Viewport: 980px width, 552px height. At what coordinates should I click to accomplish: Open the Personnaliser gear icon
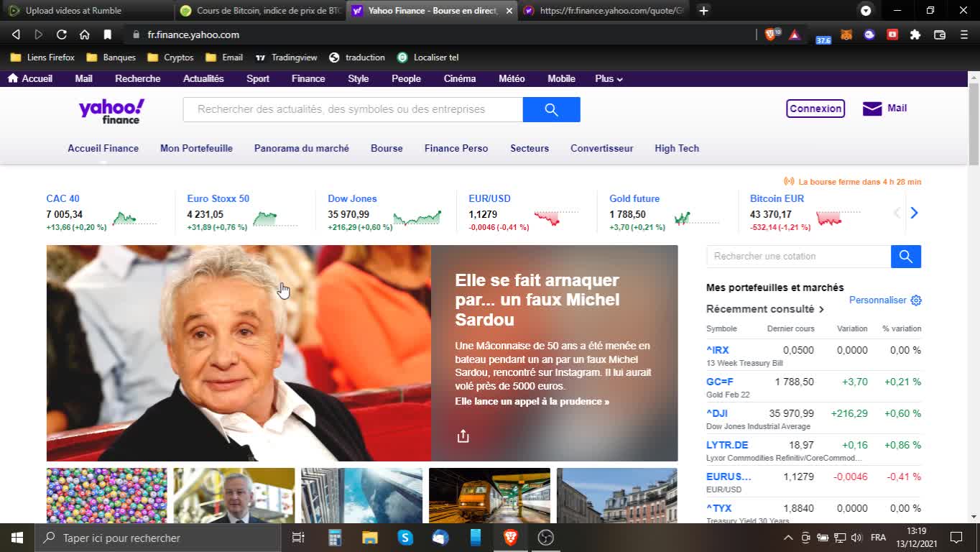point(916,300)
